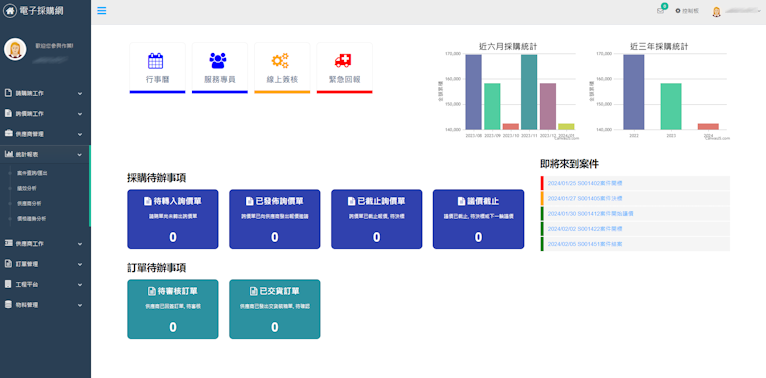Viewport: 766px width, 378px height.
Task: Click the sidebar profile avatar picture
Action: (x=15, y=49)
